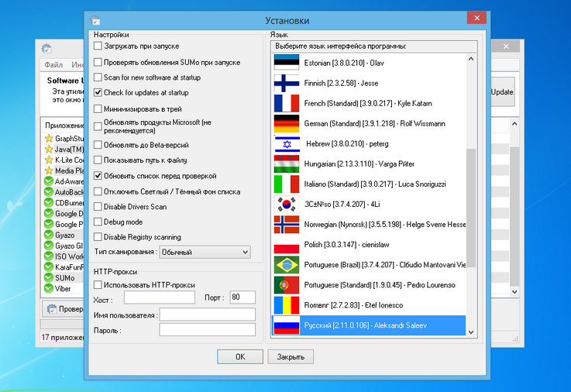571x392 pixels.
Task: Enable Disable Drivers Scan option
Action: (x=98, y=207)
